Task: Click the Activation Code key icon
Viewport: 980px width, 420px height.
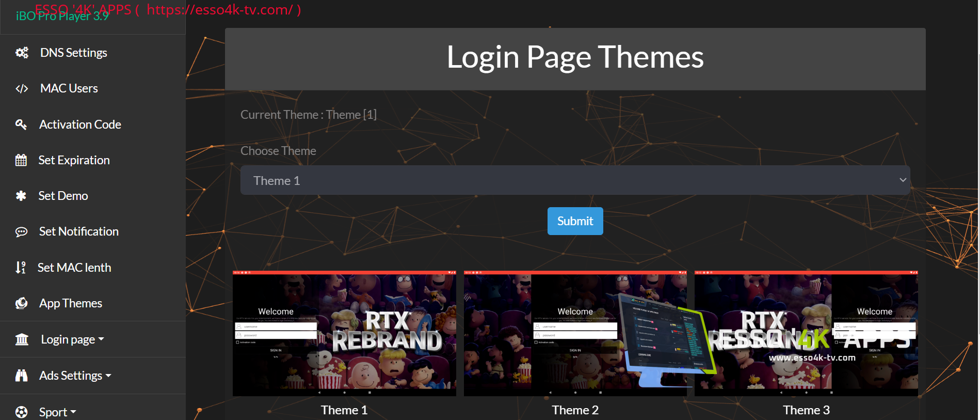Action: click(x=21, y=125)
